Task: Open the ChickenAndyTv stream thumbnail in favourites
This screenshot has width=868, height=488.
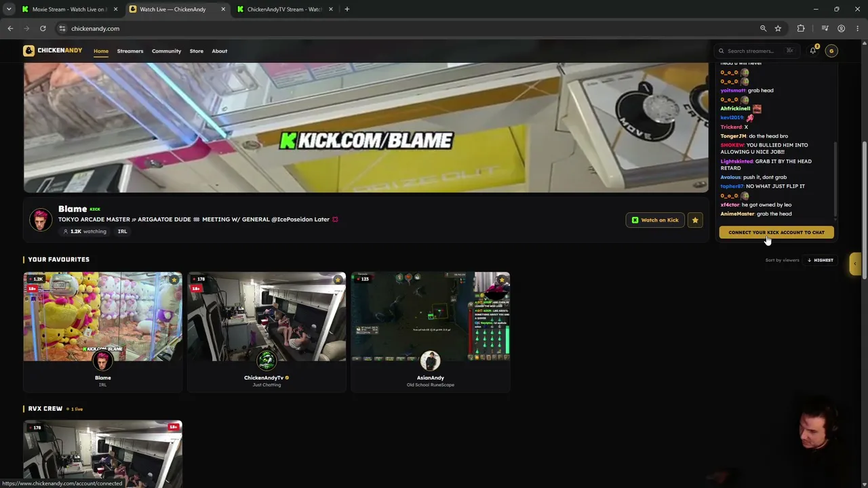Action: click(267, 317)
